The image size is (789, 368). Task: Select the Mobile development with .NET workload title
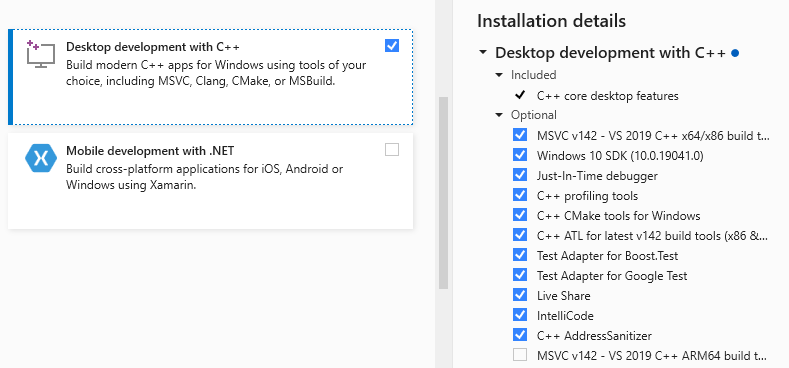point(150,151)
